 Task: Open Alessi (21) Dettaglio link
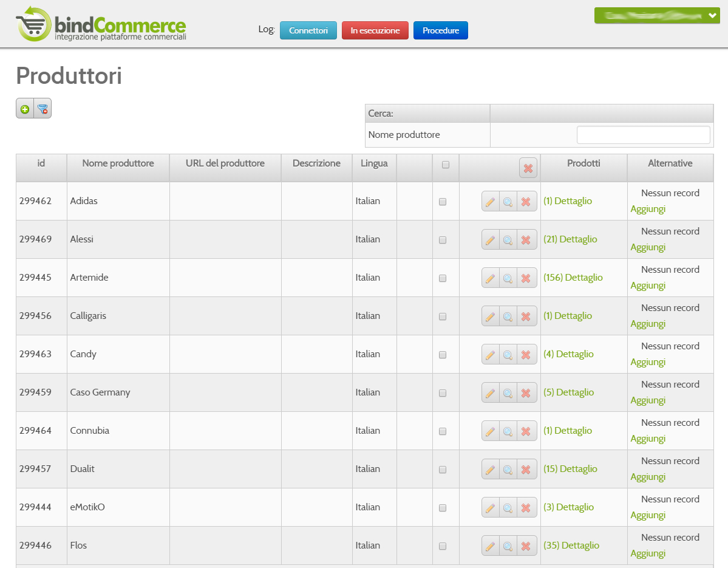coord(570,239)
